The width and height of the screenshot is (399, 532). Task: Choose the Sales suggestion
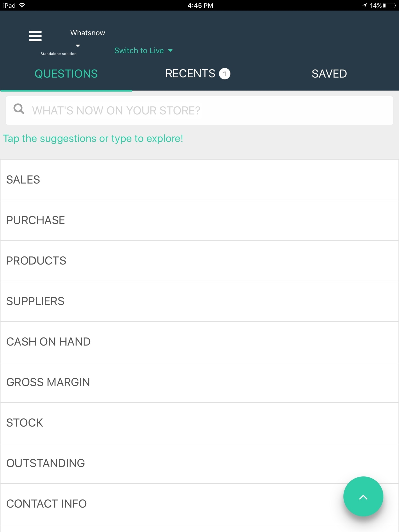click(x=199, y=180)
